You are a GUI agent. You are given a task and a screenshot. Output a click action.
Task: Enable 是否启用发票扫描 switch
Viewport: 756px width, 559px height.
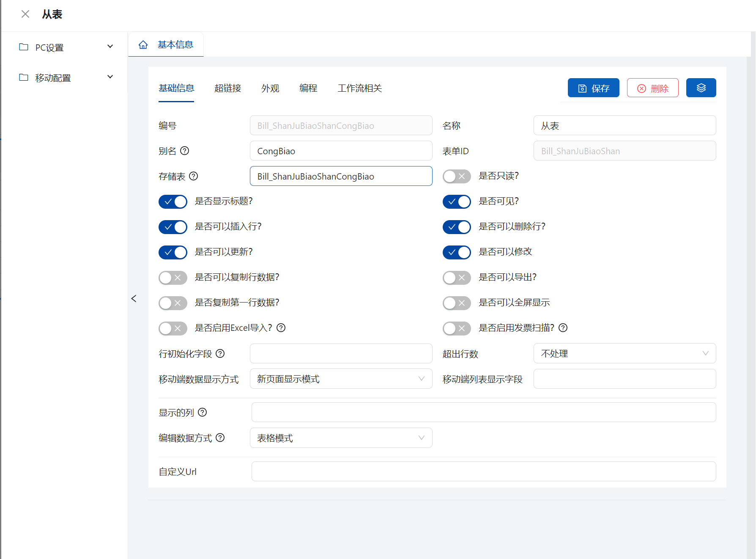(x=457, y=328)
